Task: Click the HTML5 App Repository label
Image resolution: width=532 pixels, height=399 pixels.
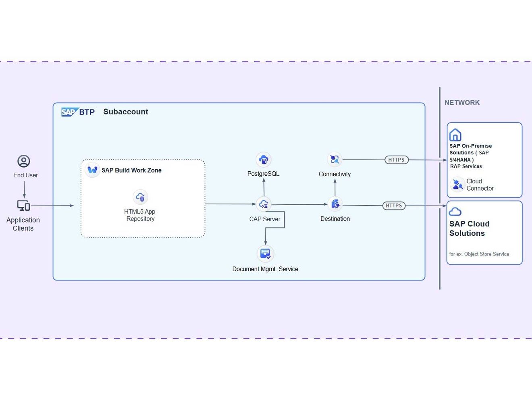Action: click(x=140, y=215)
